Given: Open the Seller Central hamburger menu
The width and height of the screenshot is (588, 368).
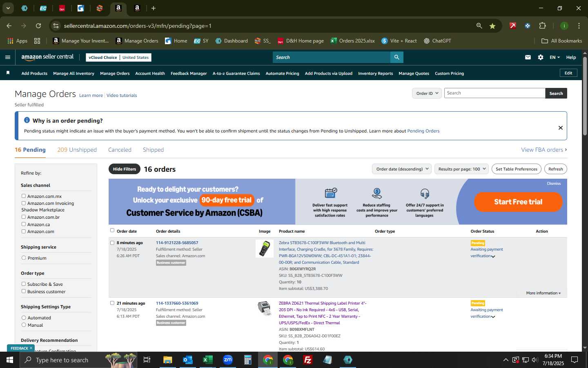Looking at the screenshot, I should tap(8, 57).
